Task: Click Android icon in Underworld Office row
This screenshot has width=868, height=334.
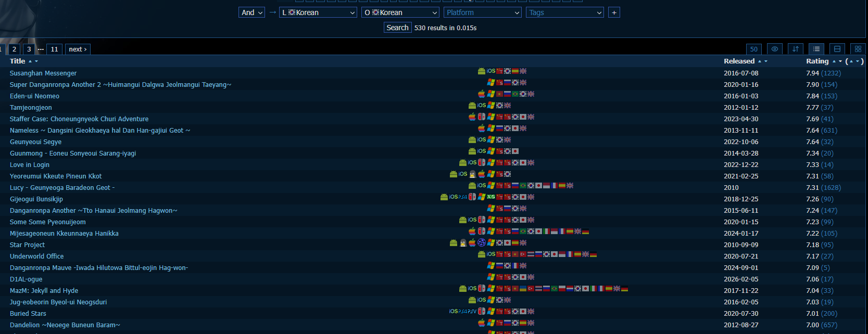Action: click(x=482, y=254)
